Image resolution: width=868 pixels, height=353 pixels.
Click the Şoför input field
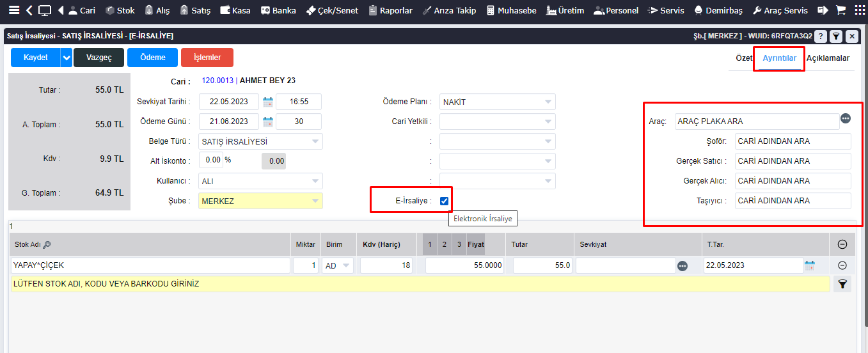[x=793, y=141]
